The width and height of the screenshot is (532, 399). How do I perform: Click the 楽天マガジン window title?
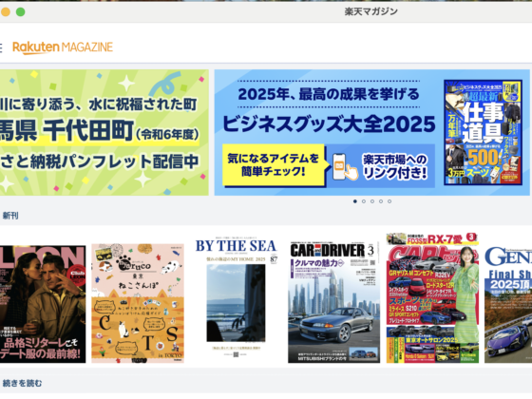pyautogui.click(x=370, y=11)
